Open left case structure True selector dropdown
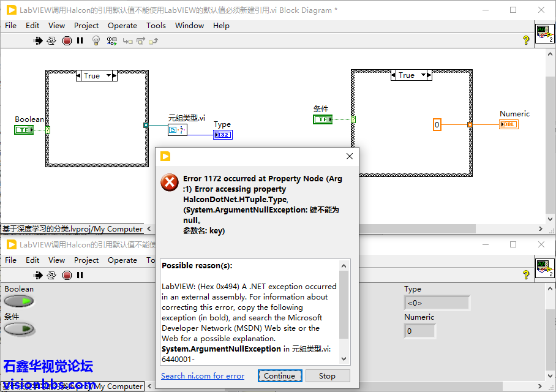Screen dimensions: 556x392 point(109,76)
